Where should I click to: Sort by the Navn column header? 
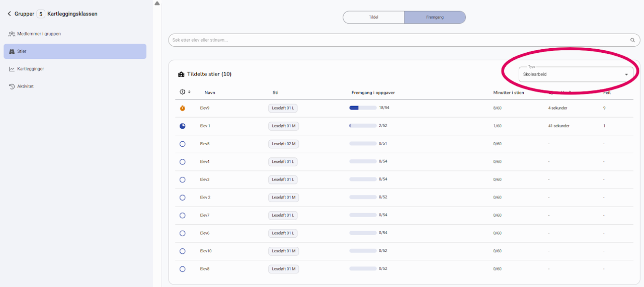(x=210, y=92)
